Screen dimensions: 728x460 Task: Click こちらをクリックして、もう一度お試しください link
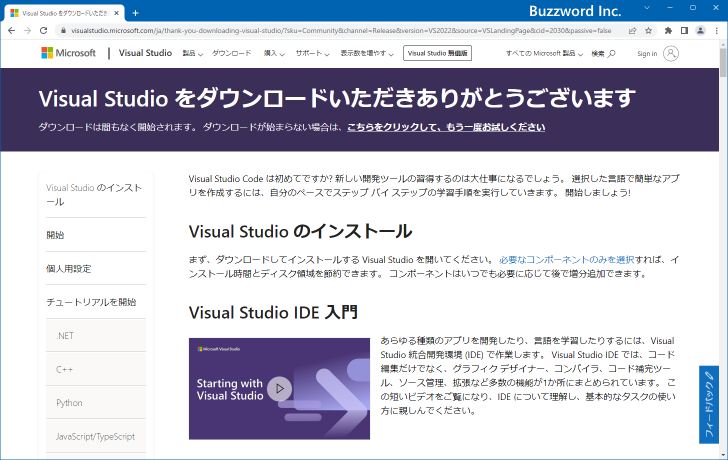tap(446, 127)
